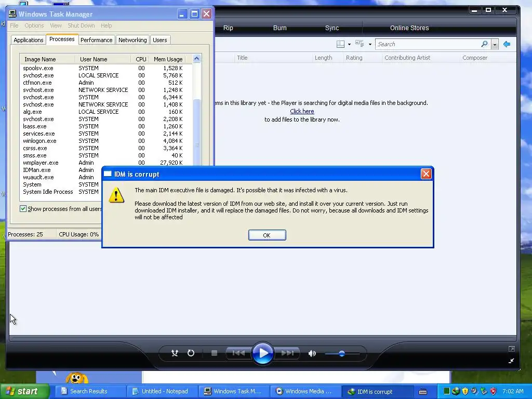
Task: Adjust the Media Player volume slider
Action: click(342, 353)
